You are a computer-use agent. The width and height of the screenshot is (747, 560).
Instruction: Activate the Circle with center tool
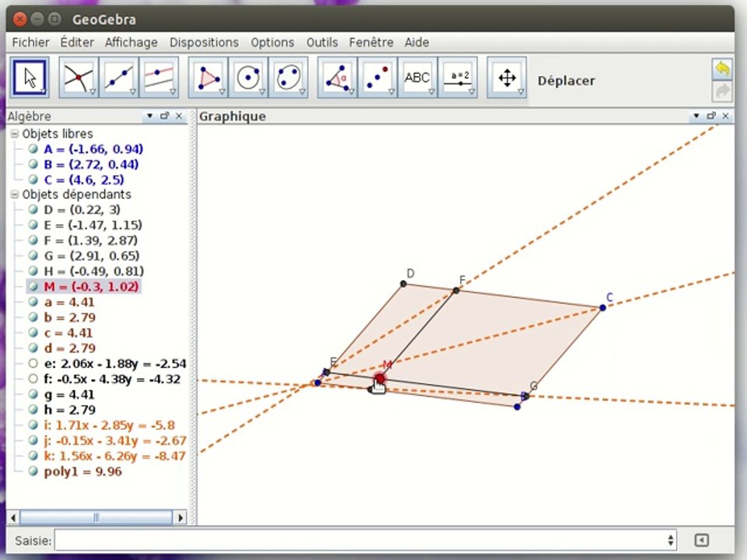tap(248, 78)
